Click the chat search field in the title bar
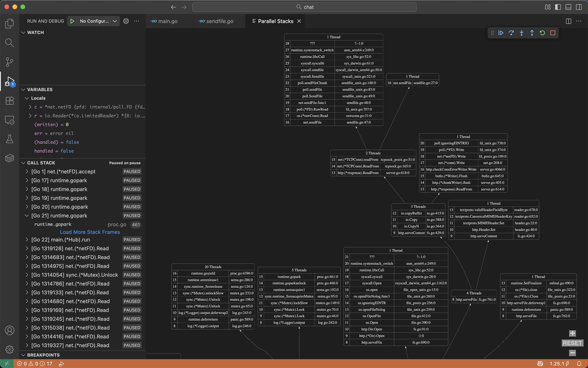 [304, 7]
